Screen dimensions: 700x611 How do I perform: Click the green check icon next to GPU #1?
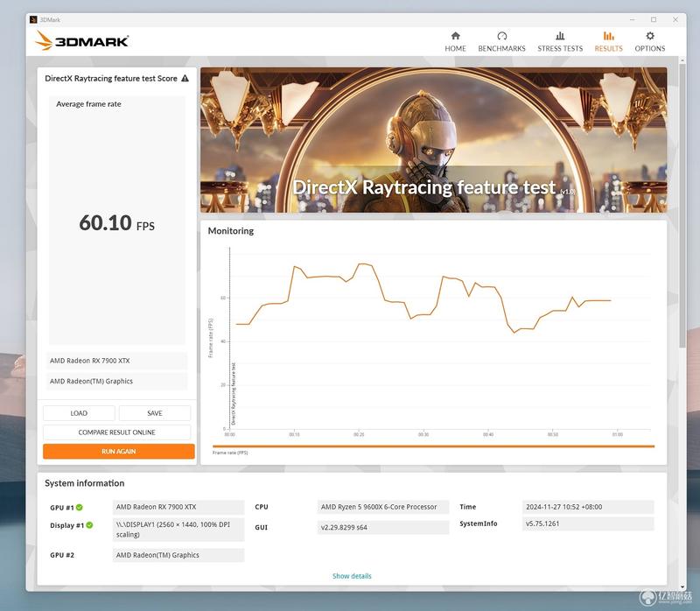[80, 508]
